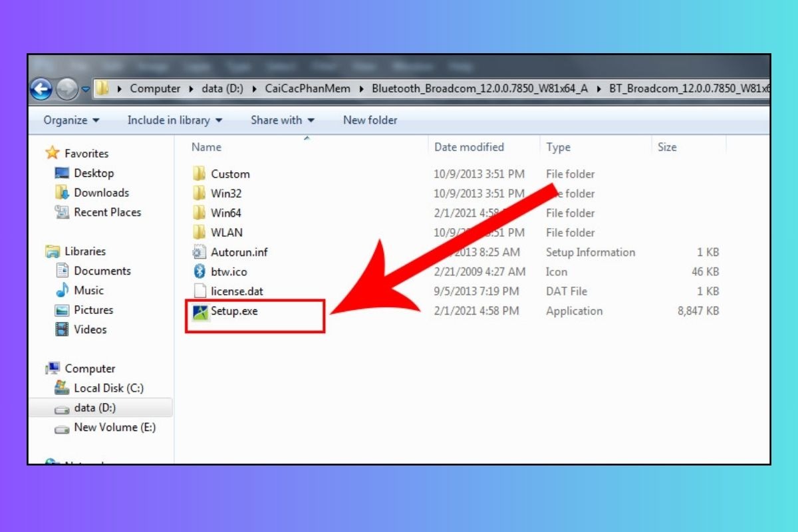Expand the breadcrumb arrow before Computer
This screenshot has width=798, height=532.
(x=120, y=88)
